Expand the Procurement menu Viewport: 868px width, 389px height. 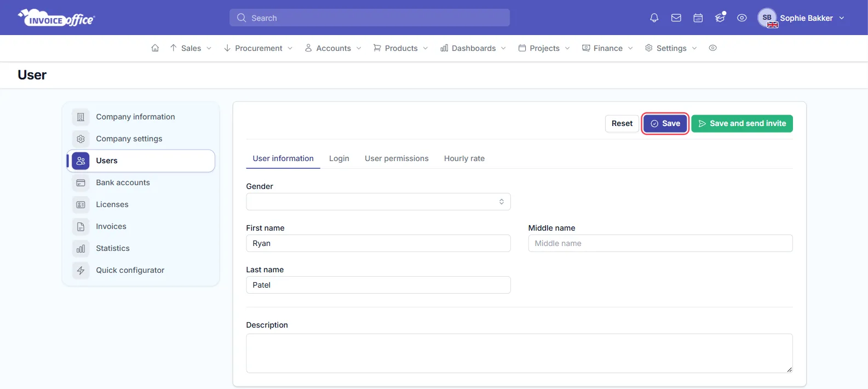pos(258,48)
